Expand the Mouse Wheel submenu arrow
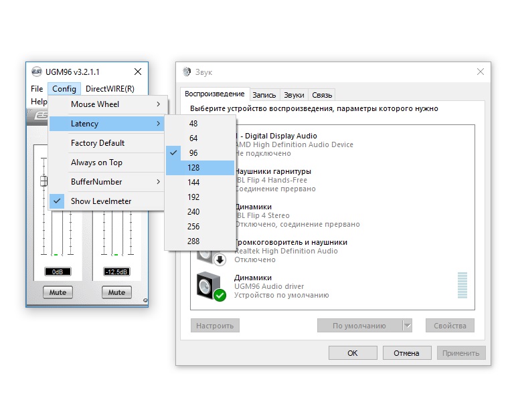This screenshot has width=510, height=420. pyautogui.click(x=159, y=104)
